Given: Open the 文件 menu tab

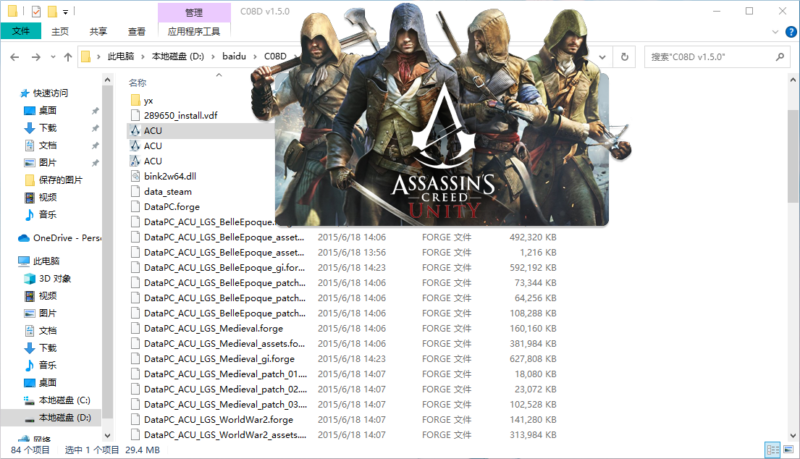Looking at the screenshot, I should click(20, 32).
